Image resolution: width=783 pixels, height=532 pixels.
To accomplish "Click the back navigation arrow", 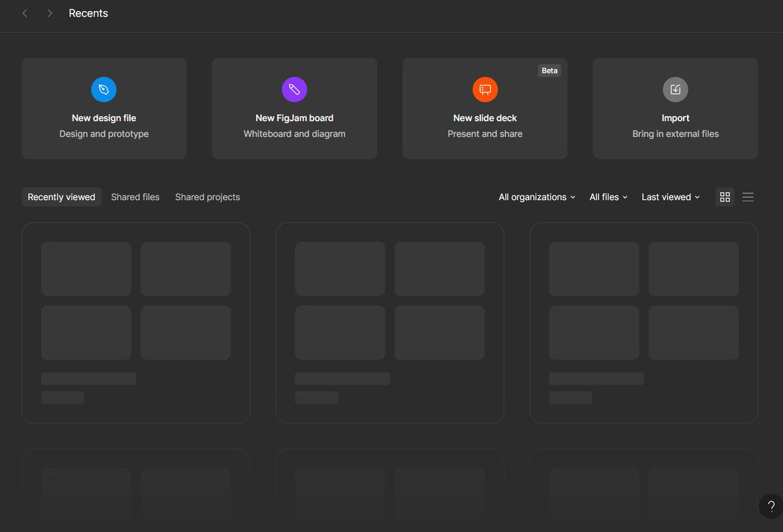I will click(x=25, y=13).
